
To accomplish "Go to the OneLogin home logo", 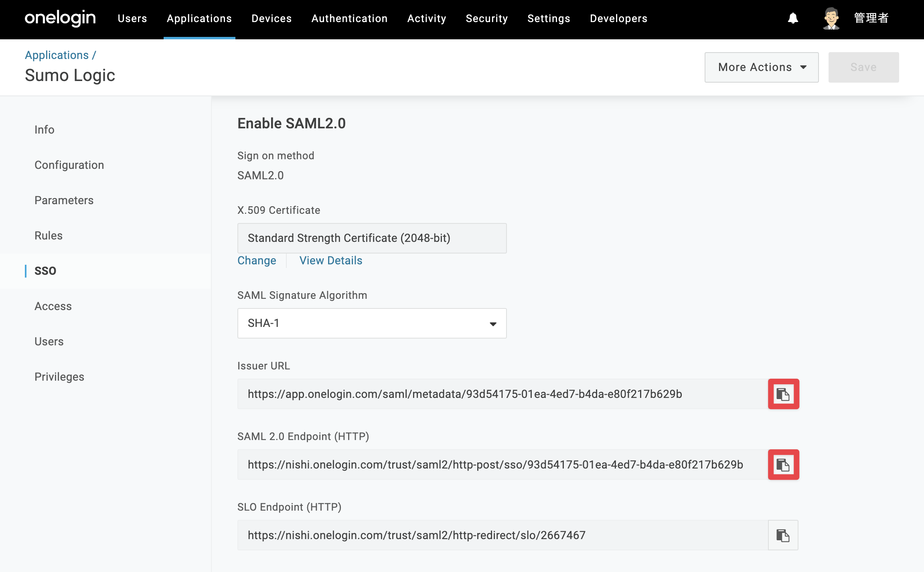I will (x=60, y=18).
